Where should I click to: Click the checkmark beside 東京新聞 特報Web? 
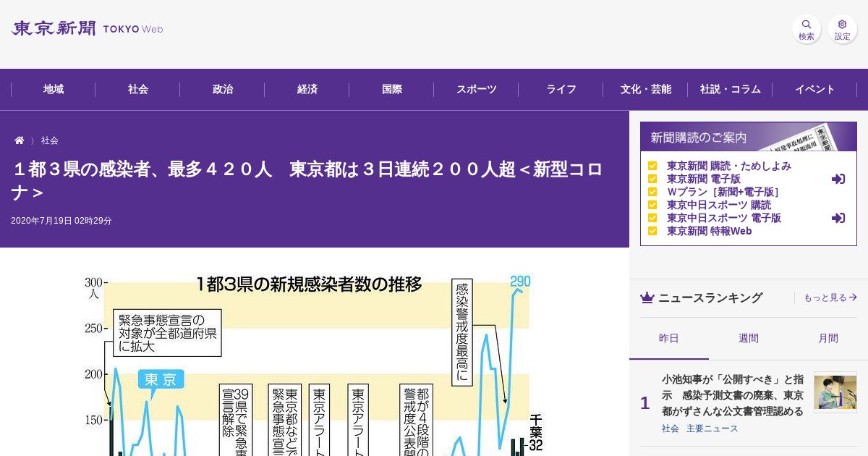tap(652, 231)
